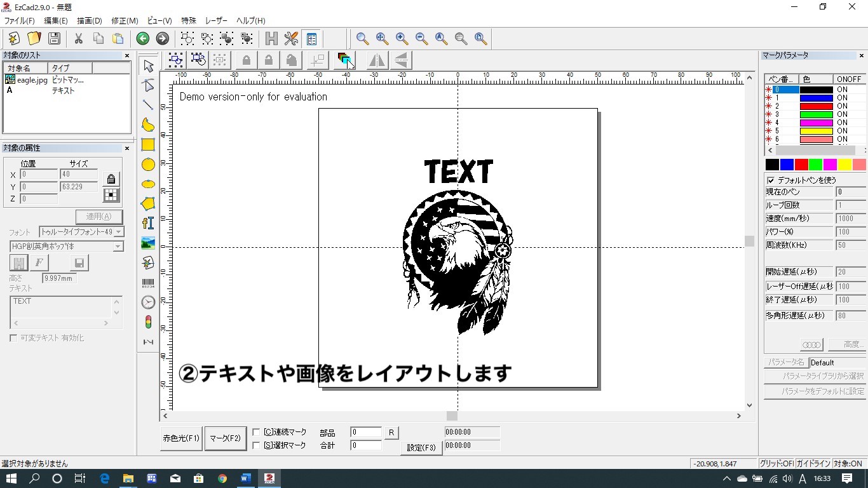Create a new file with the New icon
This screenshot has width=868, height=488.
click(x=14, y=39)
